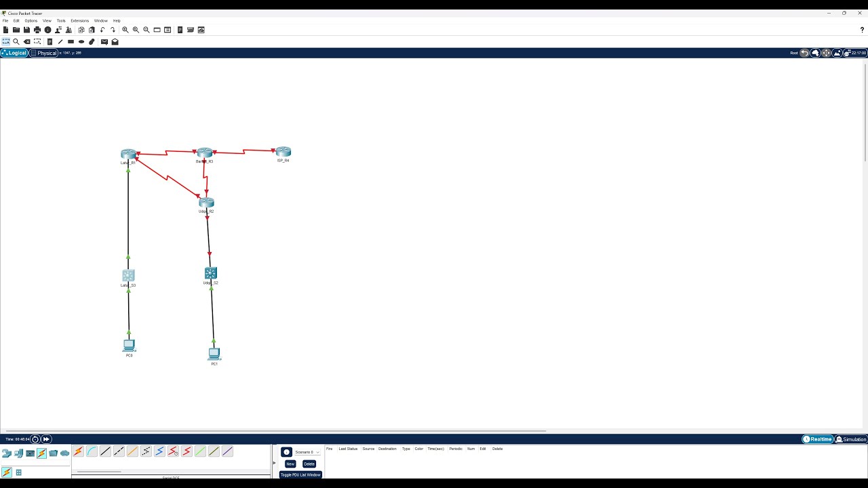Image resolution: width=868 pixels, height=488 pixels.
Task: Select the Draw Rectangle tool
Action: (71, 41)
